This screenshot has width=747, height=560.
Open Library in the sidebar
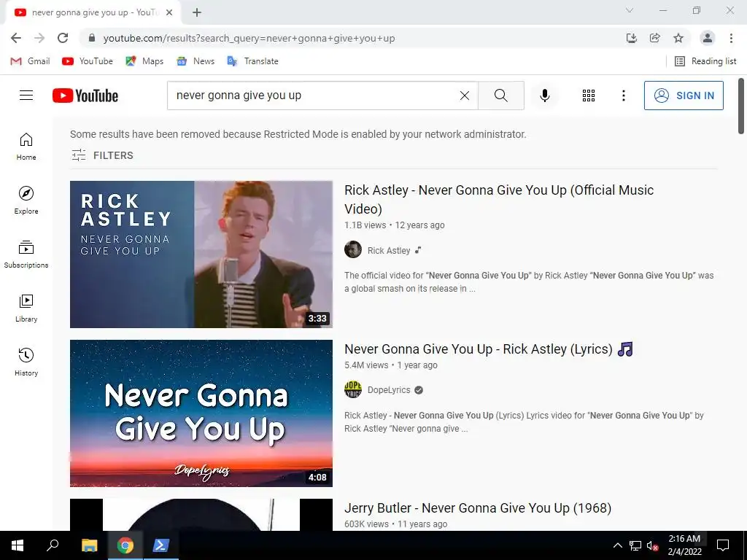coord(26,308)
